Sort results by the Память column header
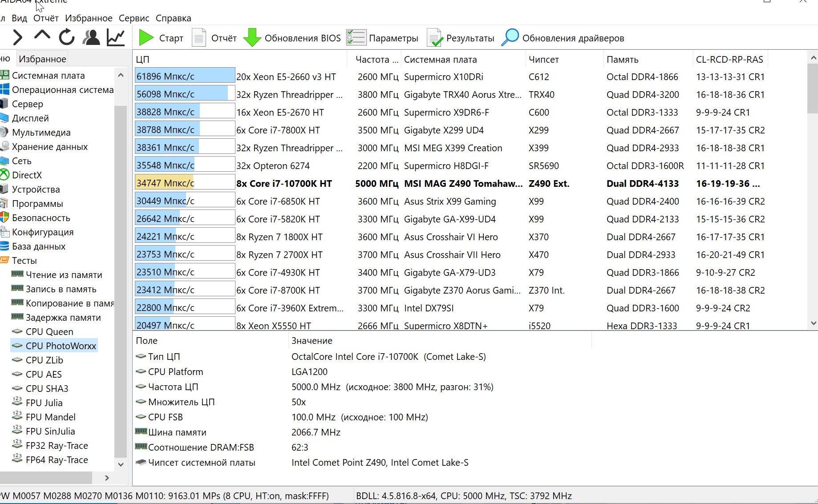The width and height of the screenshot is (818, 504). tap(622, 60)
